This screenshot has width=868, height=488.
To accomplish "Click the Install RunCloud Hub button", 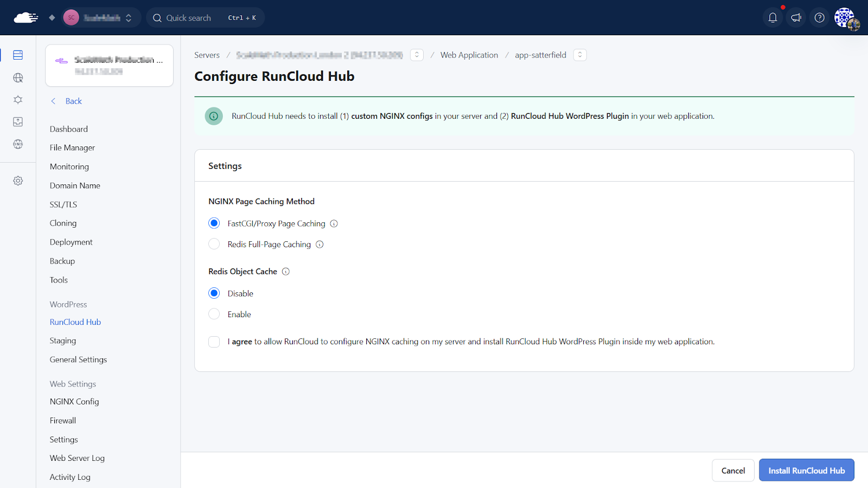I will coord(806,470).
